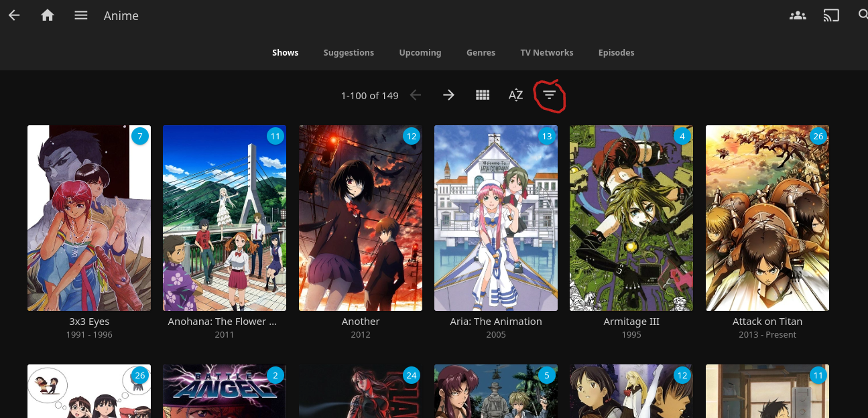Click the cast to device icon
This screenshot has width=868, height=418.
[831, 15]
